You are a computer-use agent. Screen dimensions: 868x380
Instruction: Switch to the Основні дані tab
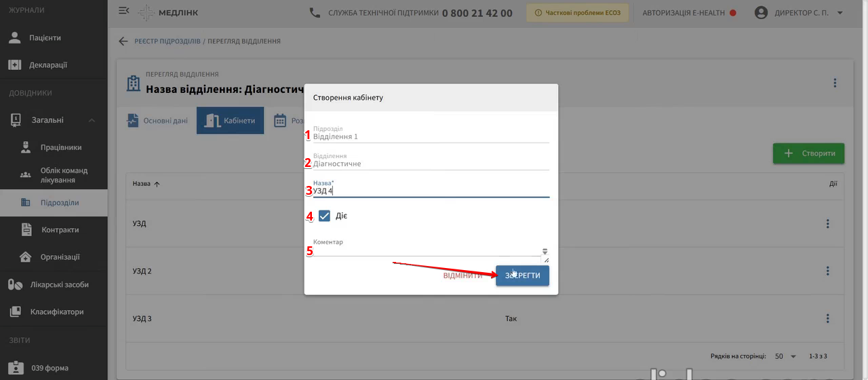pos(157,121)
